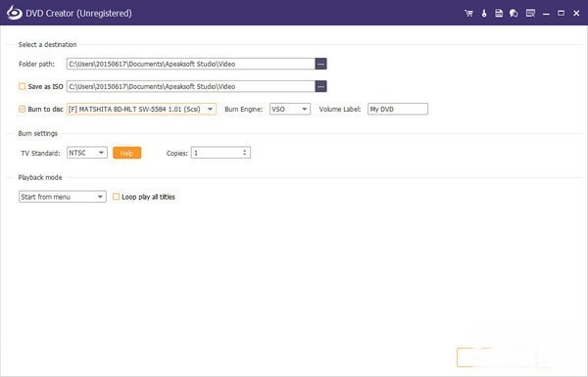Screen dimensions: 588x377
Task: Click the Copies label
Action: click(x=177, y=154)
